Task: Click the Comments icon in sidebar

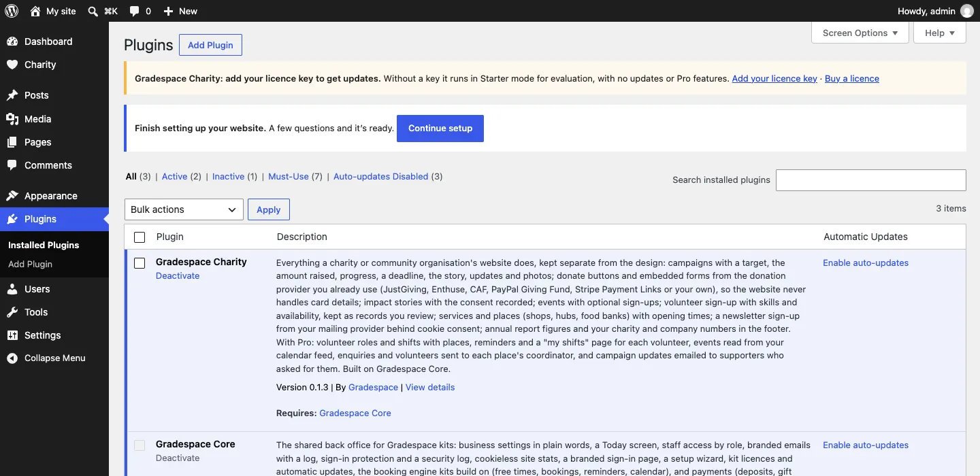Action: pyautogui.click(x=12, y=165)
